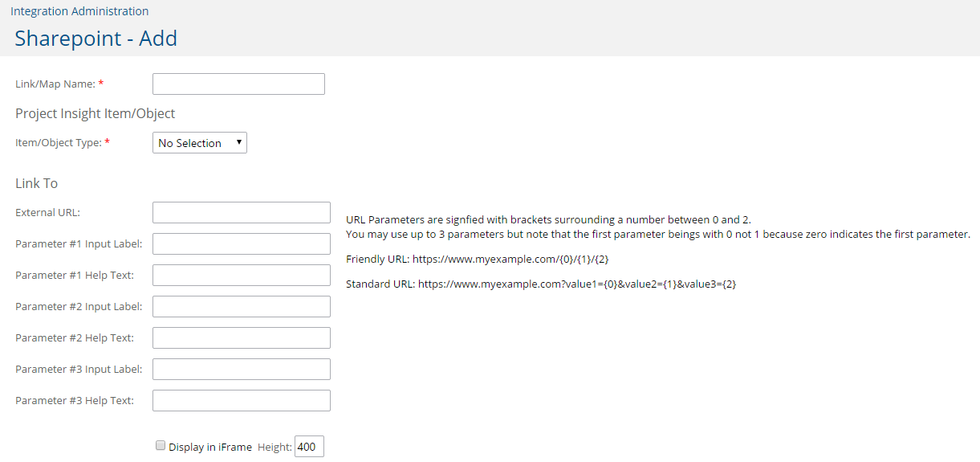Select the Parameter #2 Input Label field
The image size is (980, 462).
coord(242,306)
